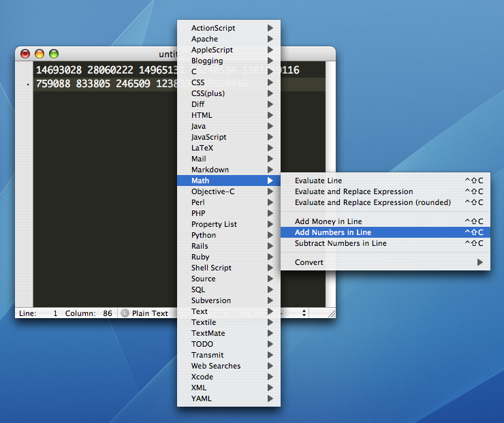
Task: Choose Evaluate and Replace Expression (rounded)
Action: click(x=385, y=202)
